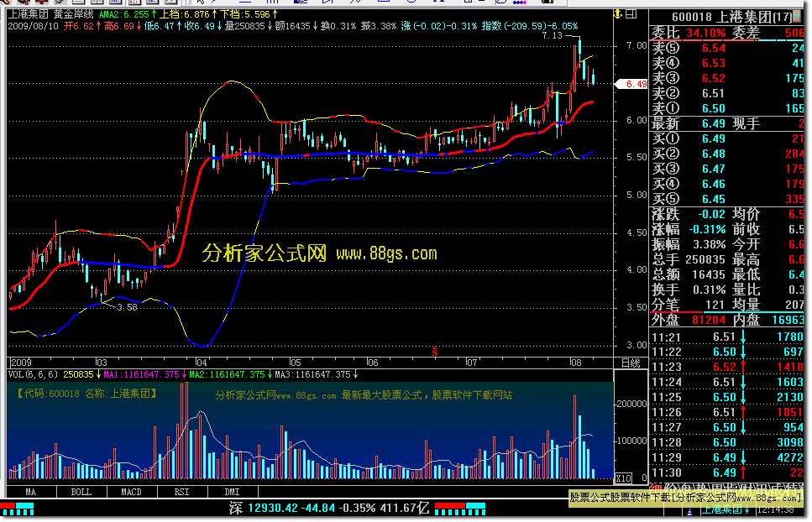The height and width of the screenshot is (522, 812).
Task: Open the MACD indicator tab
Action: point(132,492)
